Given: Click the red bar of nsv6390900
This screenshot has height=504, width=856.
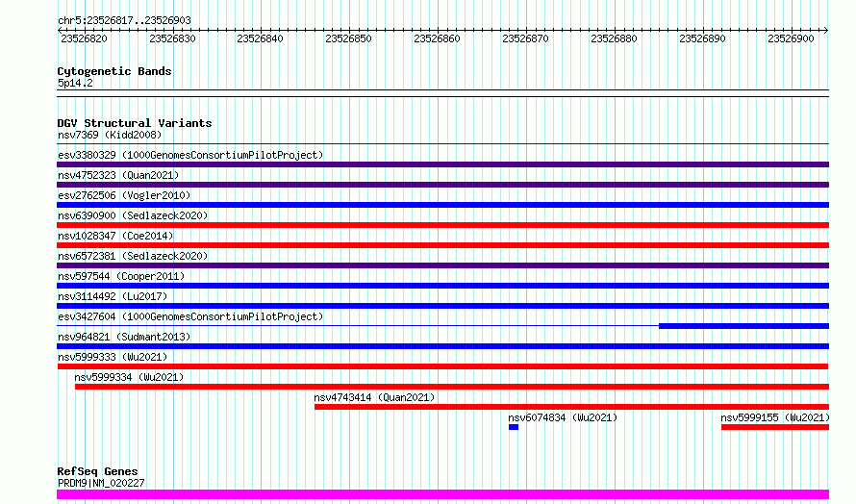Looking at the screenshot, I should [x=442, y=225].
